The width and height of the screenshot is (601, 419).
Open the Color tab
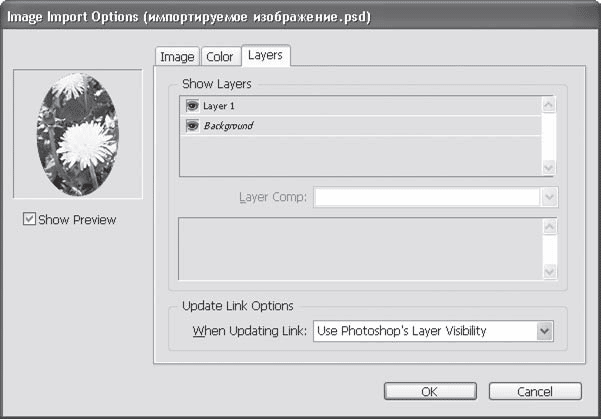[219, 57]
